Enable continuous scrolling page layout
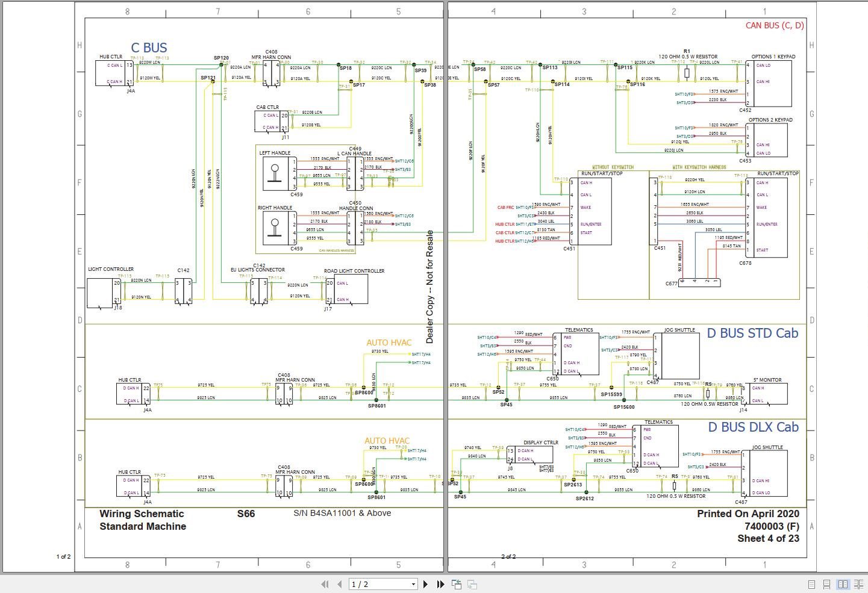 (826, 584)
